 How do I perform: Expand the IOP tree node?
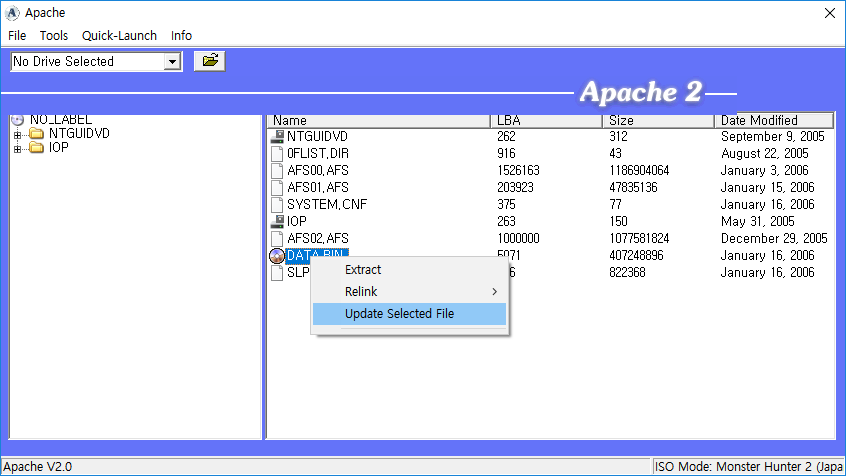pos(17,148)
